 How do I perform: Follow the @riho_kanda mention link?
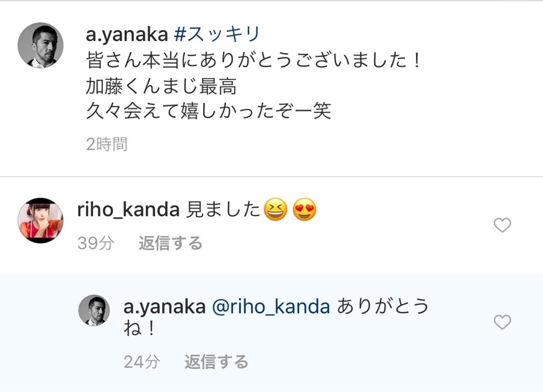[x=271, y=307]
